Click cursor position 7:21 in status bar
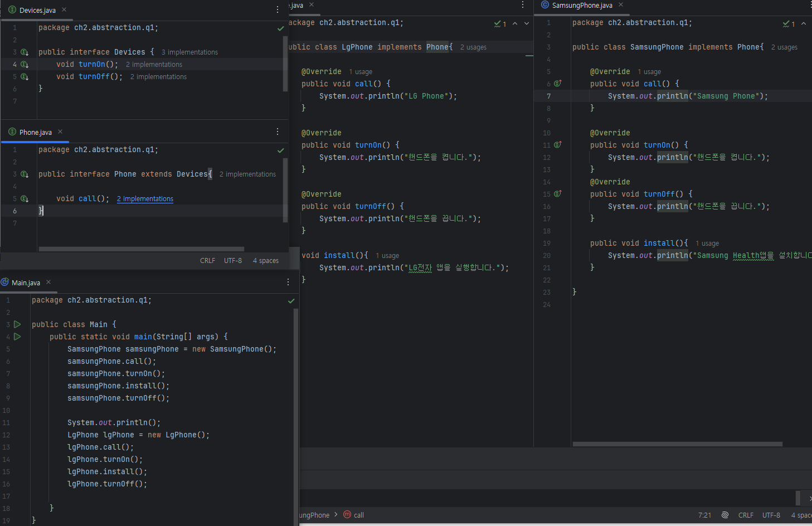The height and width of the screenshot is (526, 812). click(704, 515)
